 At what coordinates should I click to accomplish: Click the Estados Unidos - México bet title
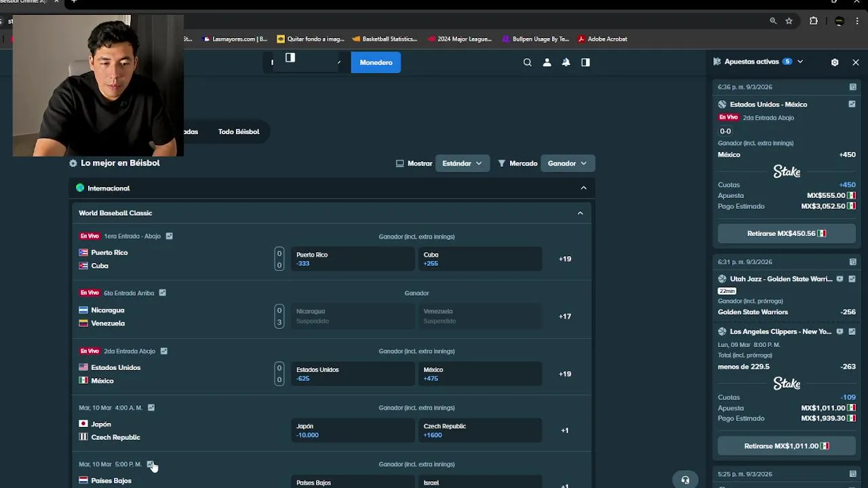[768, 104]
